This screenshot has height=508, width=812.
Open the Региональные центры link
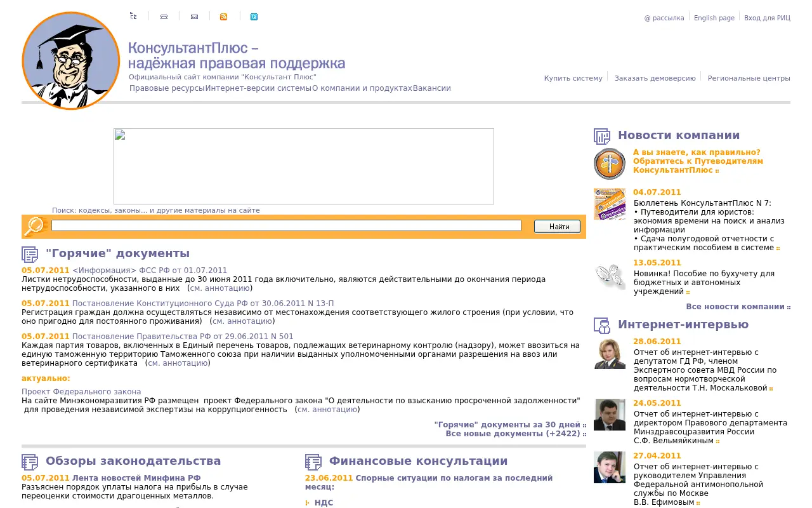tap(749, 78)
